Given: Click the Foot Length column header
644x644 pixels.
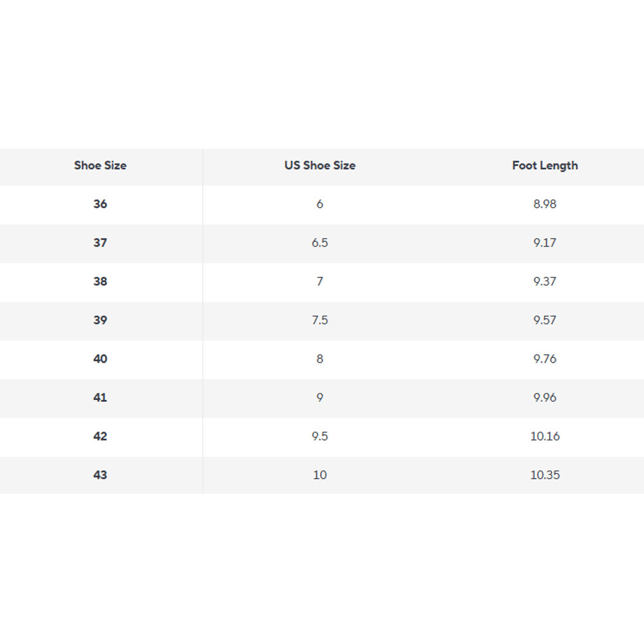Looking at the screenshot, I should (545, 166).
